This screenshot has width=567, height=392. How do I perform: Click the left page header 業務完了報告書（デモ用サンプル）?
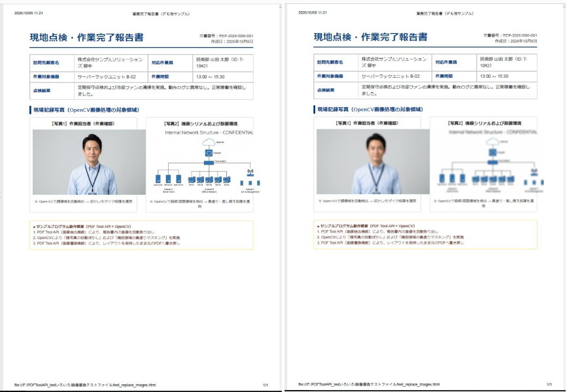pyautogui.click(x=162, y=14)
